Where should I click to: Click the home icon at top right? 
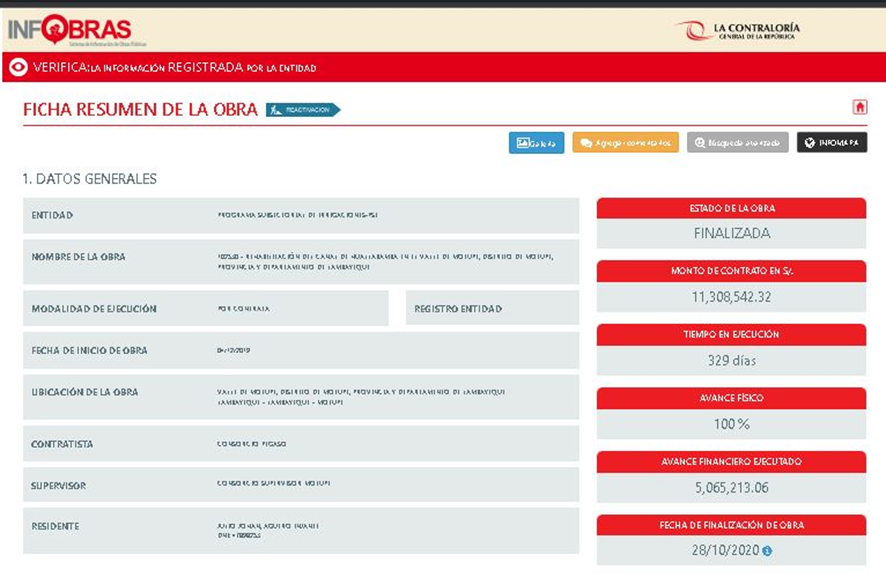click(860, 107)
